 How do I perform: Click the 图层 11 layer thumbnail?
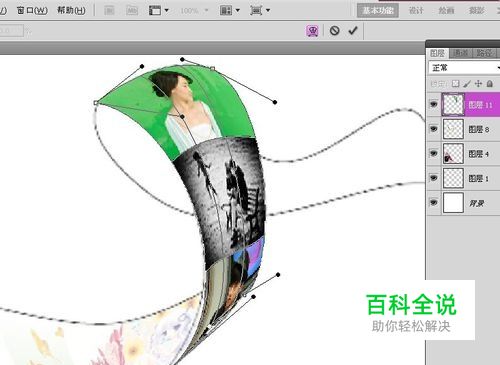click(x=453, y=105)
